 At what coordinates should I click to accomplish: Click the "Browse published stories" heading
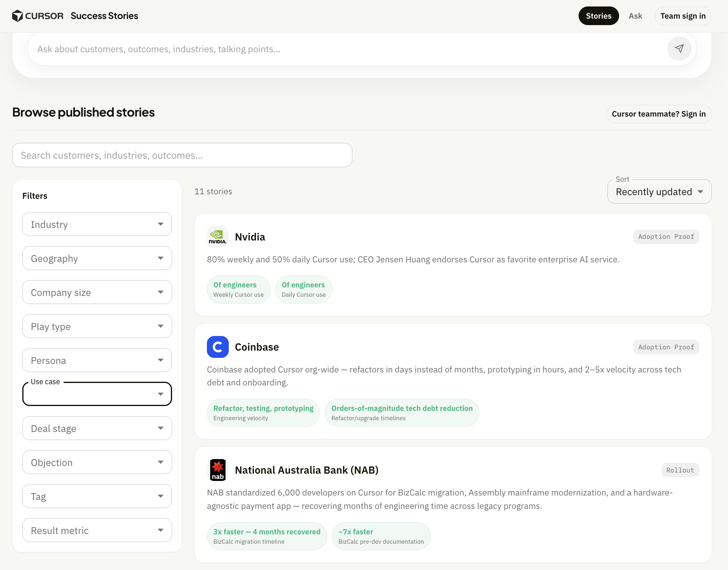pyautogui.click(x=83, y=112)
